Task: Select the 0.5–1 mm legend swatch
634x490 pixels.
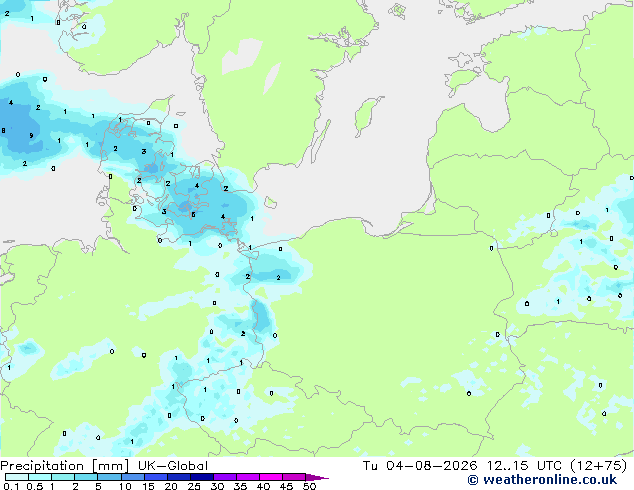Action: tap(40, 477)
